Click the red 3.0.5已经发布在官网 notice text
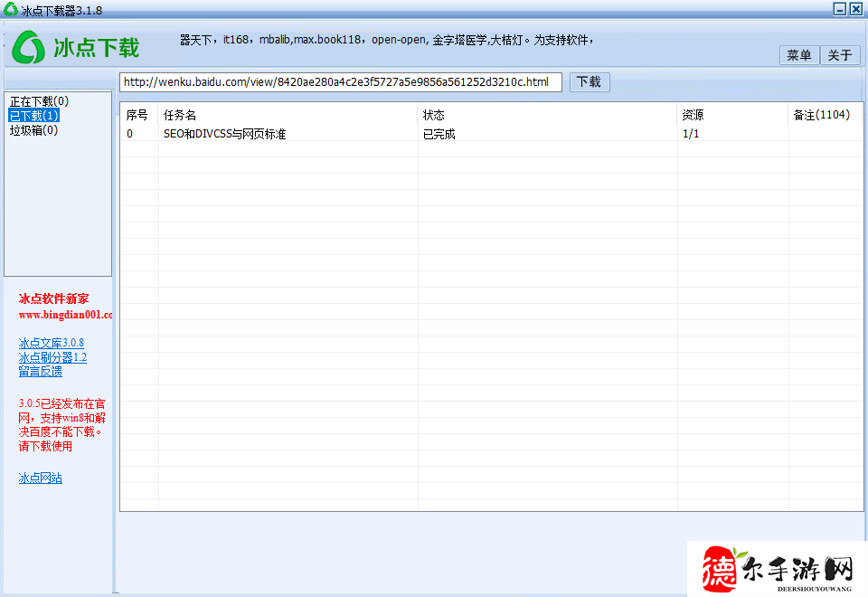868x597 pixels. pyautogui.click(x=61, y=425)
